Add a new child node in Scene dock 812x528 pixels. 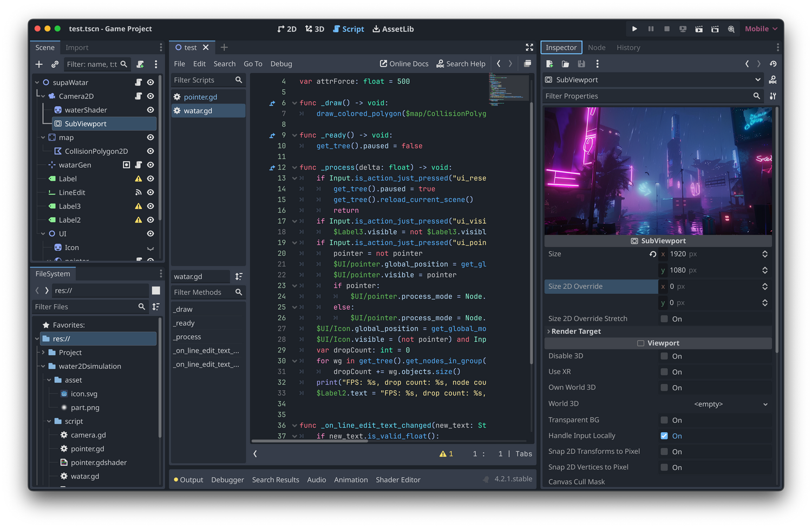tap(38, 64)
